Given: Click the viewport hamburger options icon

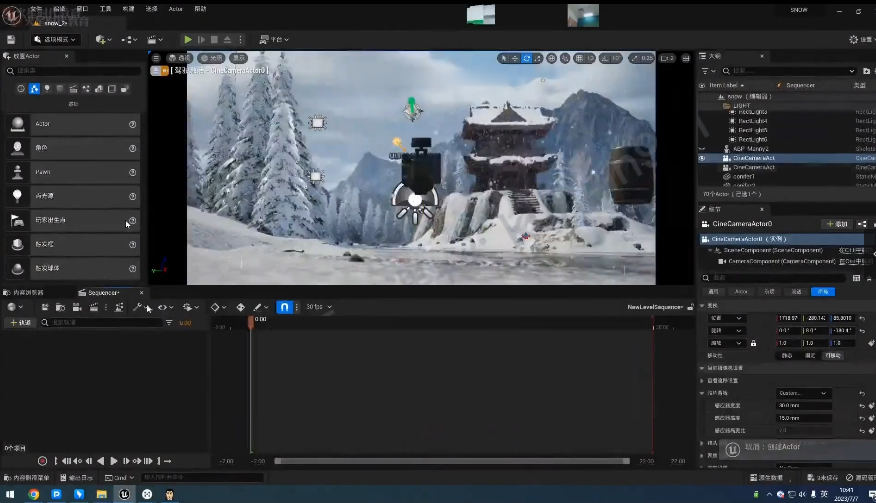Looking at the screenshot, I should 157,58.
